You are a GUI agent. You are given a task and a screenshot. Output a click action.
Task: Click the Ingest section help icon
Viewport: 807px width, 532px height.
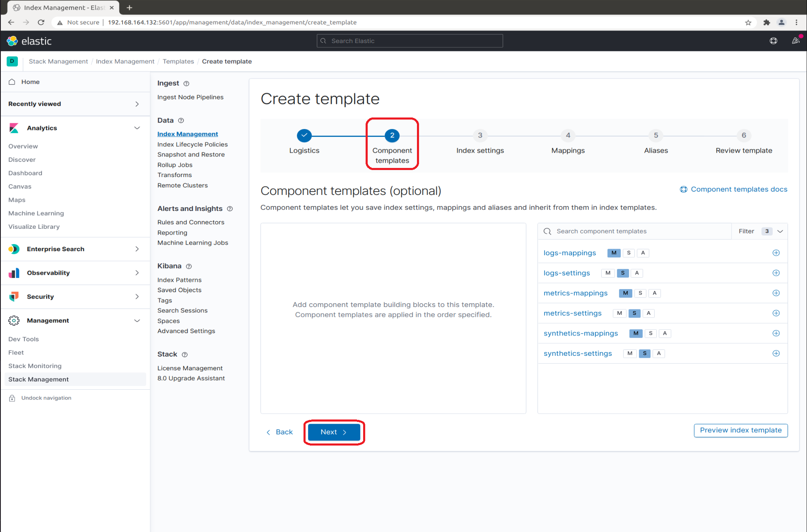pyautogui.click(x=186, y=84)
